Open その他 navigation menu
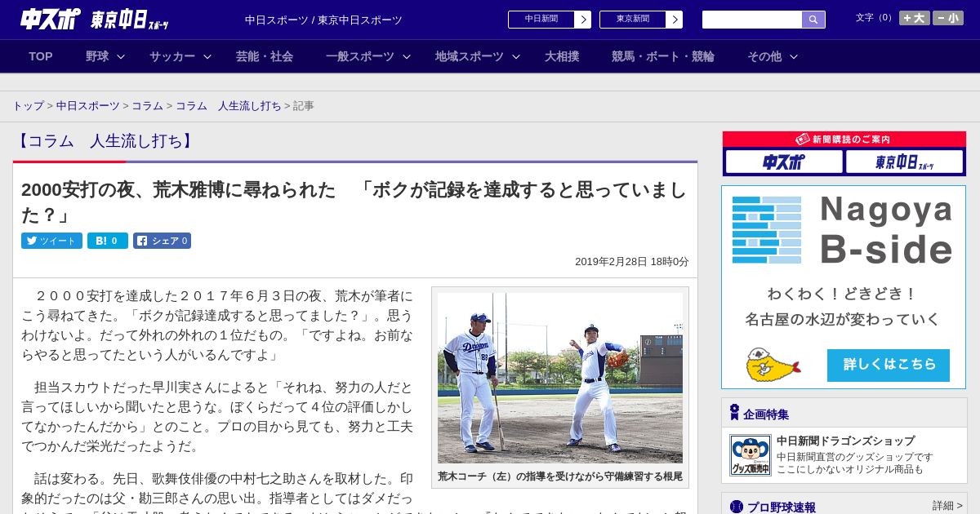 click(x=764, y=56)
